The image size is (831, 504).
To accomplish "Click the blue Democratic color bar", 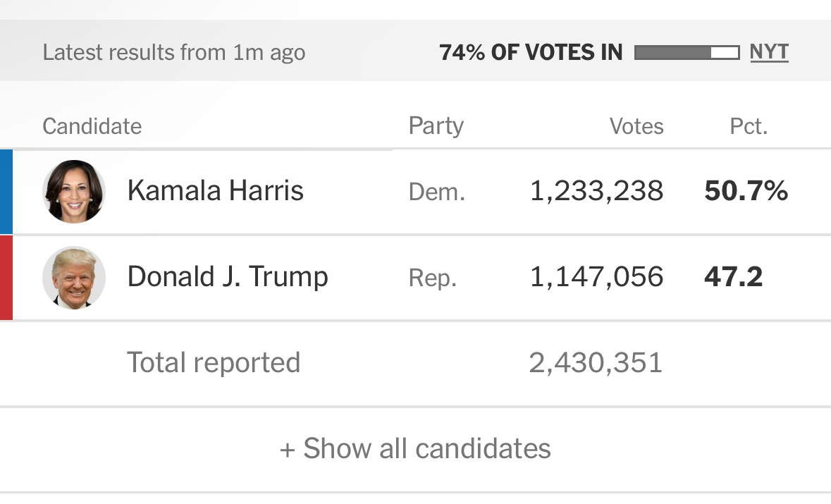I will [x=6, y=191].
